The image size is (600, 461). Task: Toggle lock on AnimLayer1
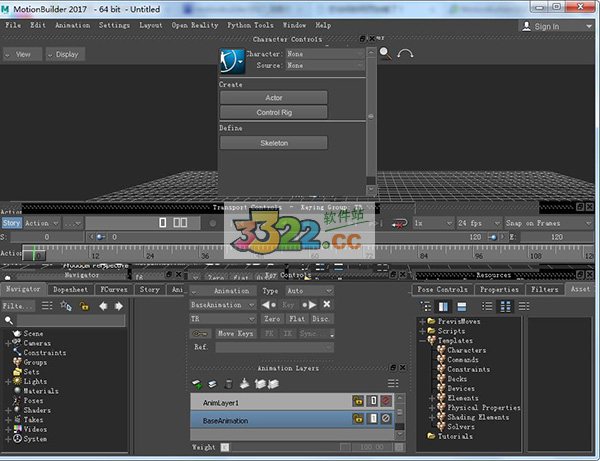(x=358, y=401)
